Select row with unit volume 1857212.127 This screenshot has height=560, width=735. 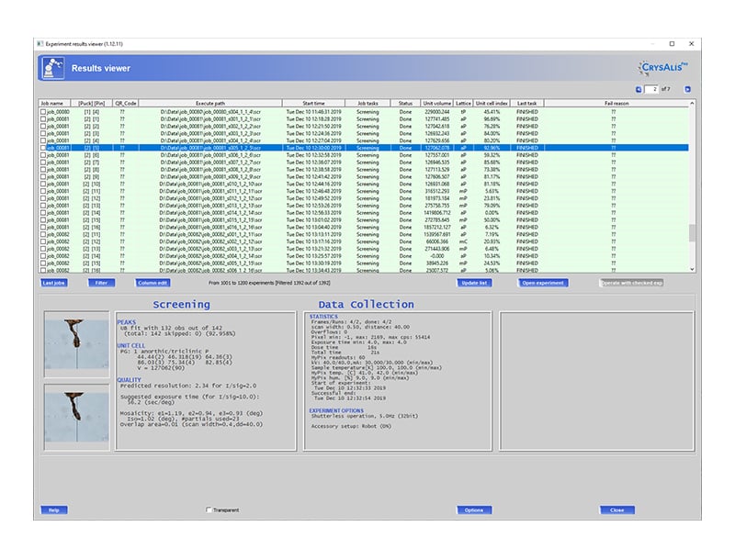pos(364,228)
